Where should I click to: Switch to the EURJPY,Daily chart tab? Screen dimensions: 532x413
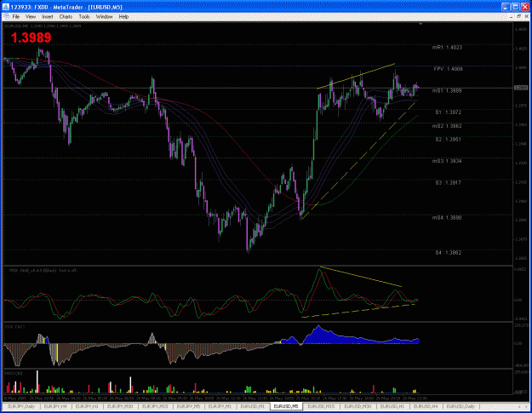click(x=21, y=406)
